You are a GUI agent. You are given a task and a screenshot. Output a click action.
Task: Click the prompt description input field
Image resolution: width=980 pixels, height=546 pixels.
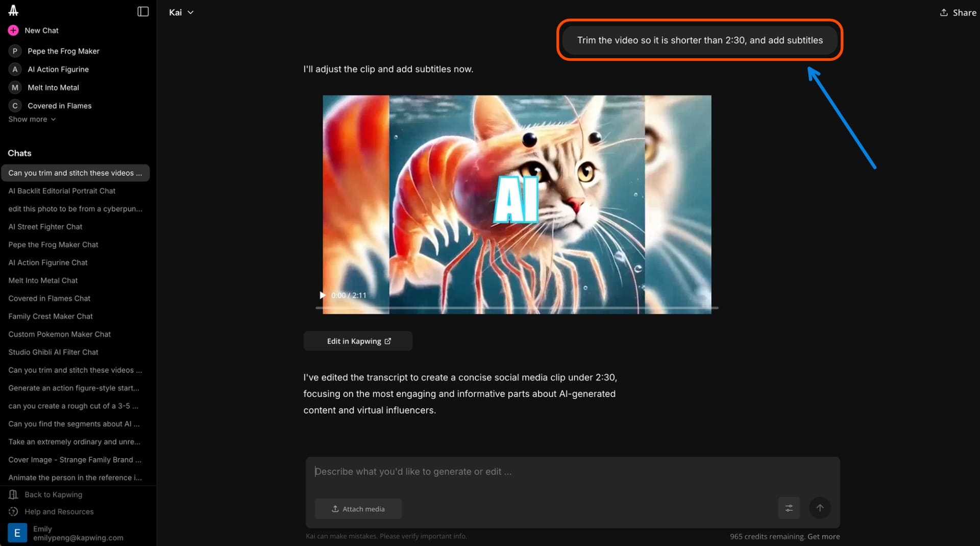pos(572,471)
